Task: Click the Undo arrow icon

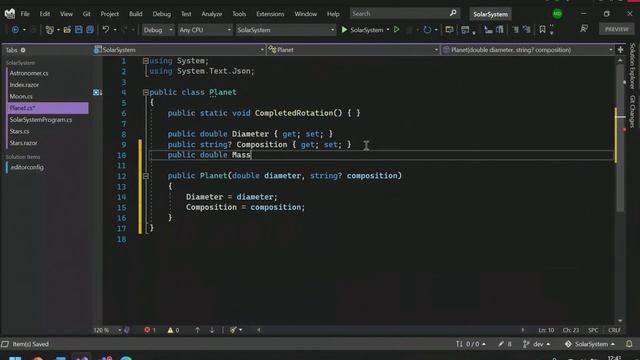Action: pyautogui.click(x=106, y=29)
